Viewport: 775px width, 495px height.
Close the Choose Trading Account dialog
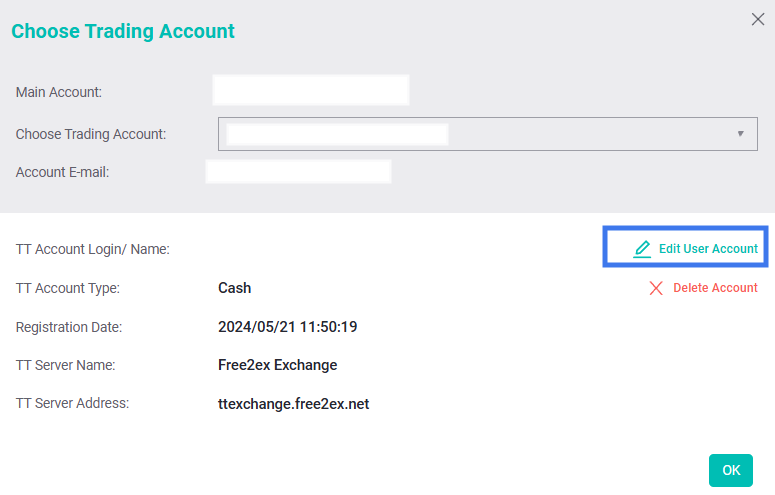757,19
